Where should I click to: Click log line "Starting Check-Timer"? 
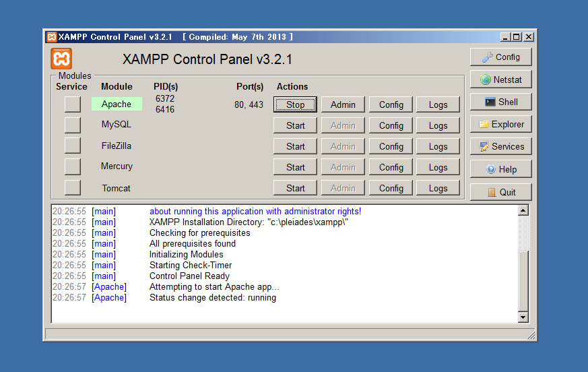pyautogui.click(x=191, y=265)
